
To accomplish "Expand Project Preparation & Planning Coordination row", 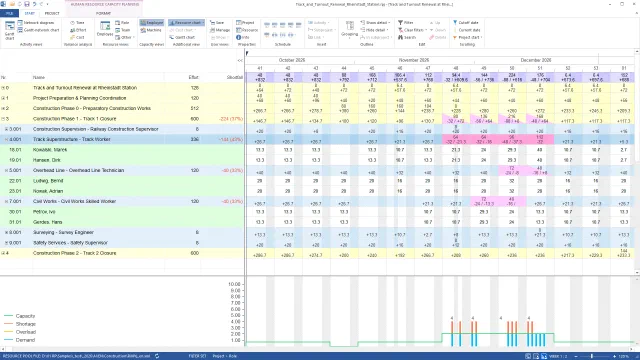I will (3, 98).
